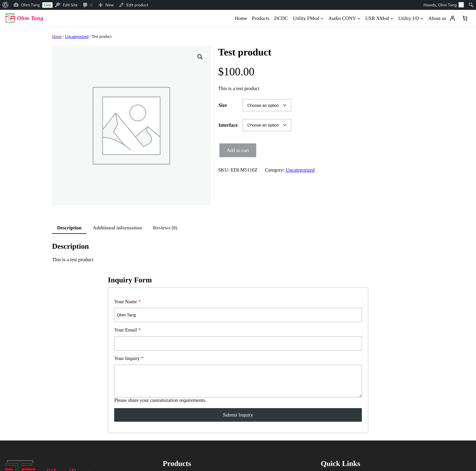Open the shopping cart icon in the header
The image size is (476, 471).
coord(465,18)
